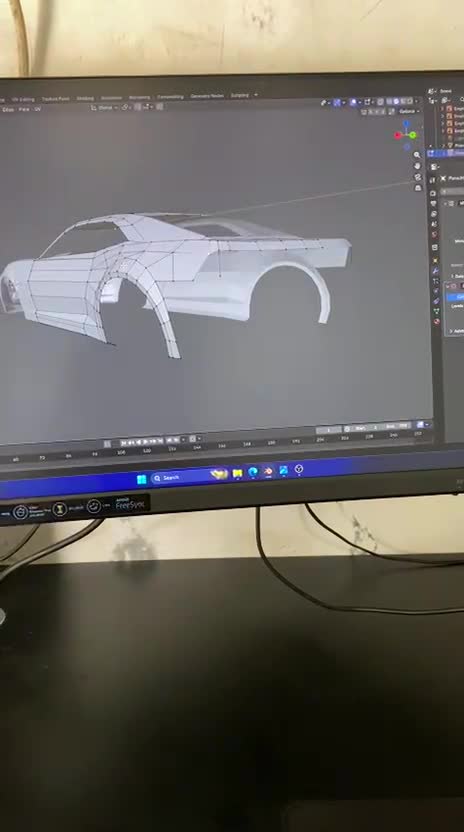Viewport: 464px width, 832px height.
Task: Open the Animation workspace tab
Action: [x=111, y=98]
